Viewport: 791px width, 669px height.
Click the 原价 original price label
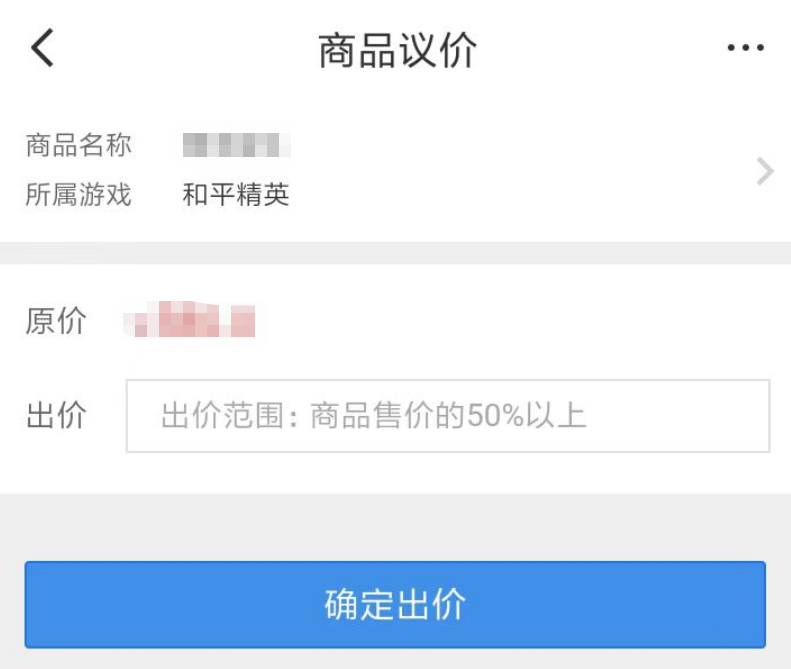[56, 322]
